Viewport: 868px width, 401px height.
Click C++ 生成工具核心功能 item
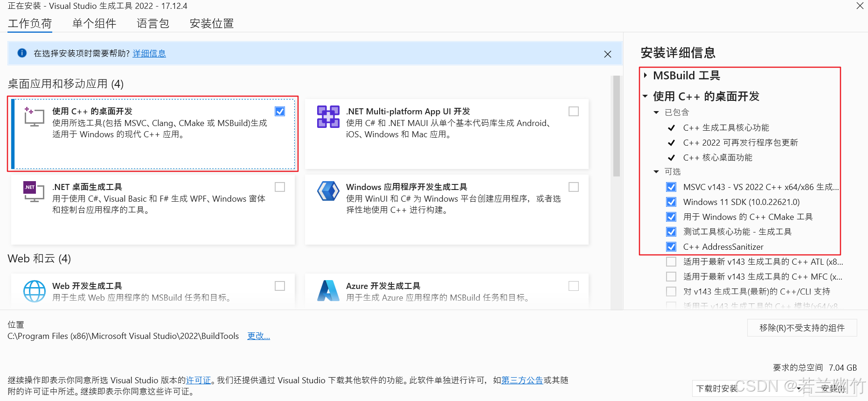point(726,127)
